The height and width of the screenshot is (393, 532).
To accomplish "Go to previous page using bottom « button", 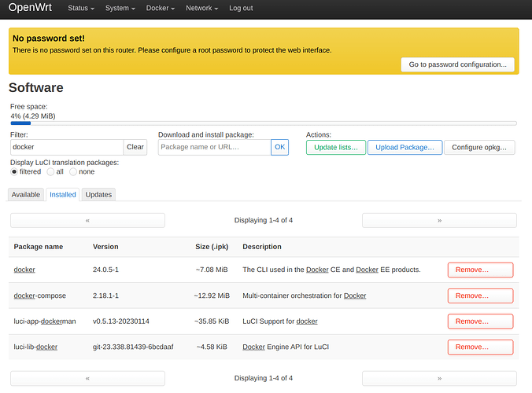I will pos(87,378).
